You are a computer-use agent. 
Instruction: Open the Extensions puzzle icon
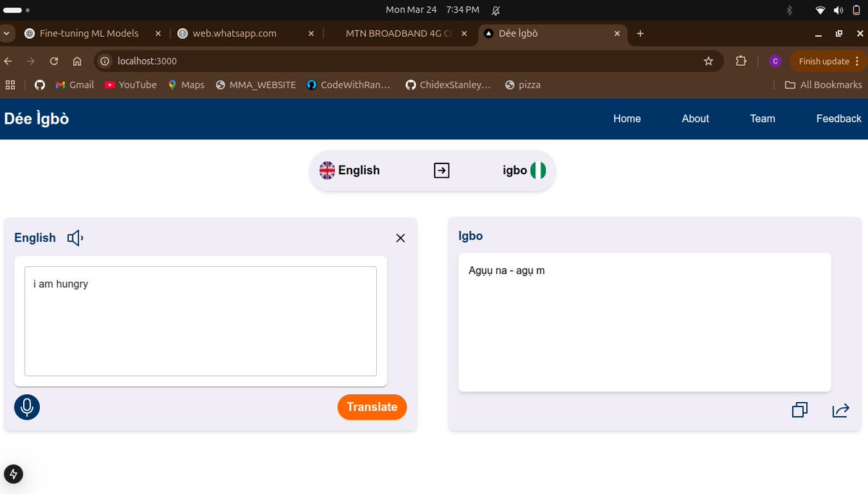[x=741, y=61]
